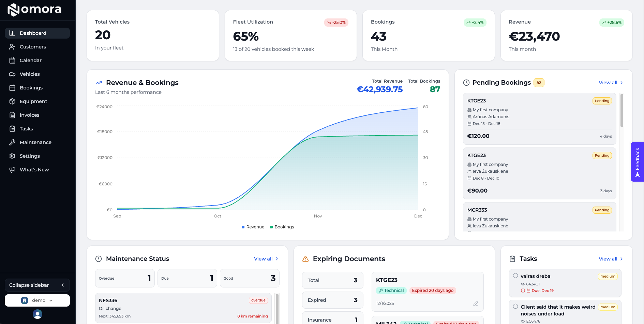This screenshot has width=644, height=324.
Task: Open the Dashboard page in sidebar
Action: click(37, 33)
